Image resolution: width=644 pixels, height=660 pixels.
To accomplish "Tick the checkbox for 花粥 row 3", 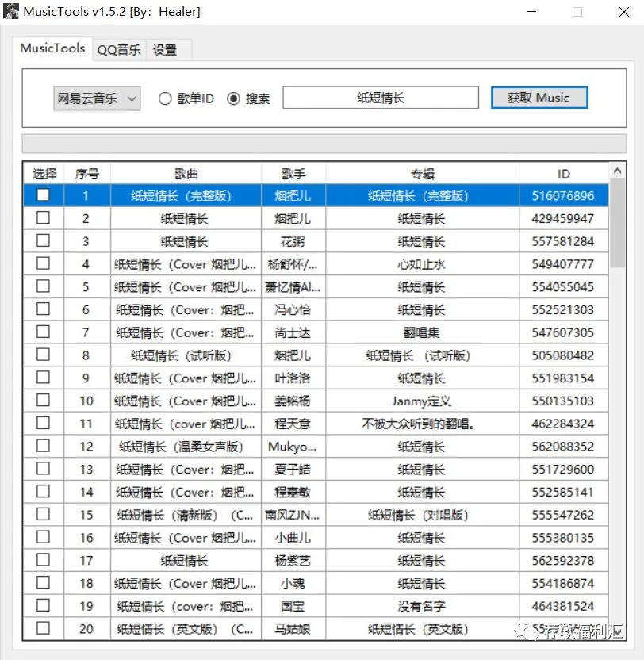I will (x=43, y=240).
